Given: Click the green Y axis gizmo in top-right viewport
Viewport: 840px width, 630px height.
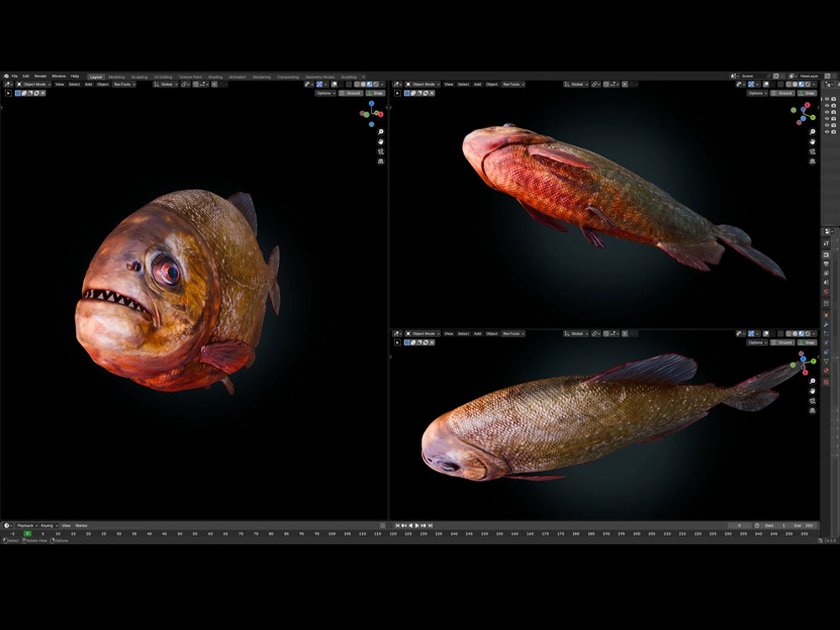Looking at the screenshot, I should click(x=812, y=118).
